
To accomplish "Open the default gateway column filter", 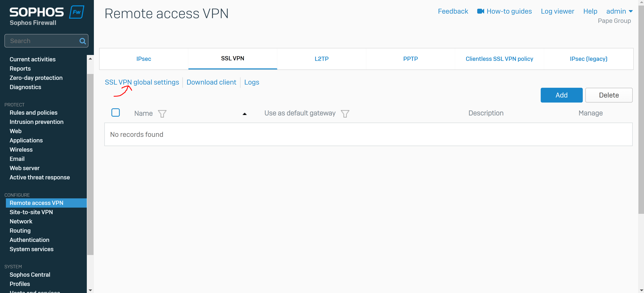I will pyautogui.click(x=345, y=114).
